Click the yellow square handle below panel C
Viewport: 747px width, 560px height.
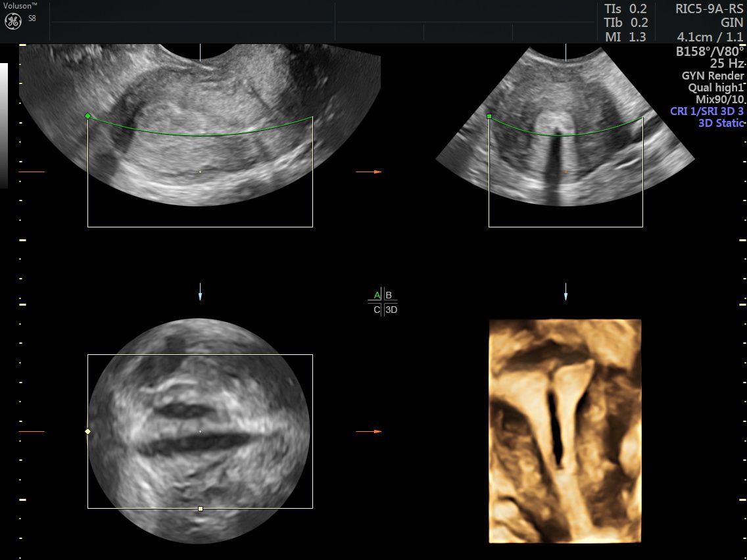(x=201, y=508)
